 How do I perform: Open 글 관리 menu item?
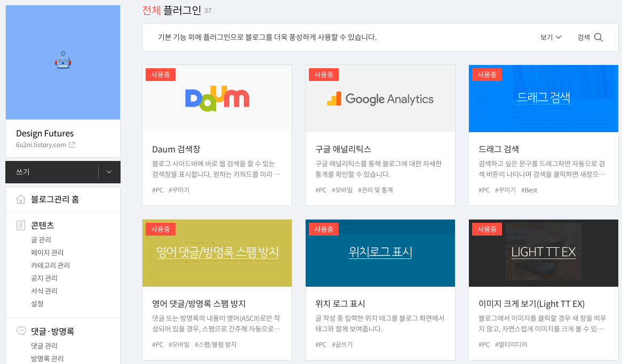click(41, 239)
